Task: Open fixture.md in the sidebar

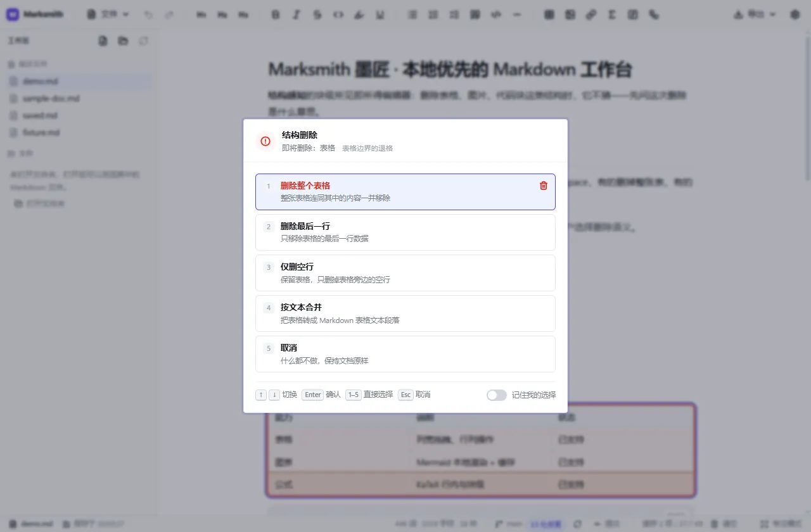Action: click(x=79, y=132)
